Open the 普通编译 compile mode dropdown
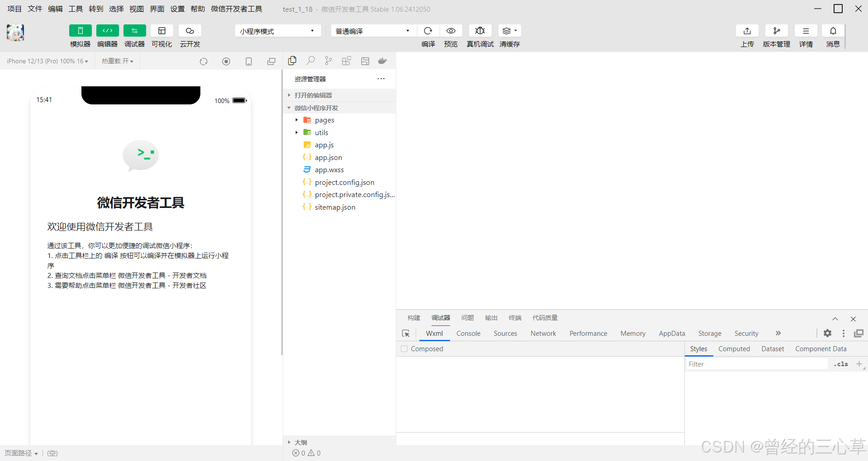Viewport: 868px width, 461px height. 373,31
